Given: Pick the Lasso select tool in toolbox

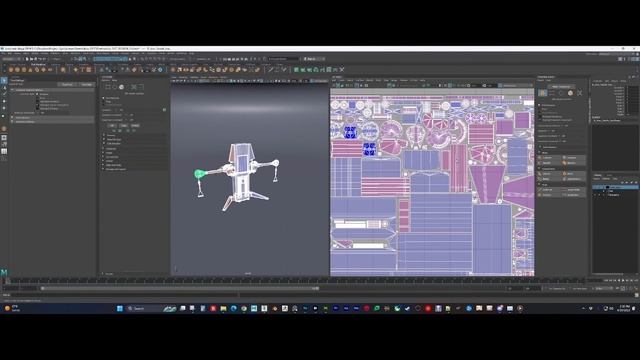Looking at the screenshot, I should (x=4, y=88).
